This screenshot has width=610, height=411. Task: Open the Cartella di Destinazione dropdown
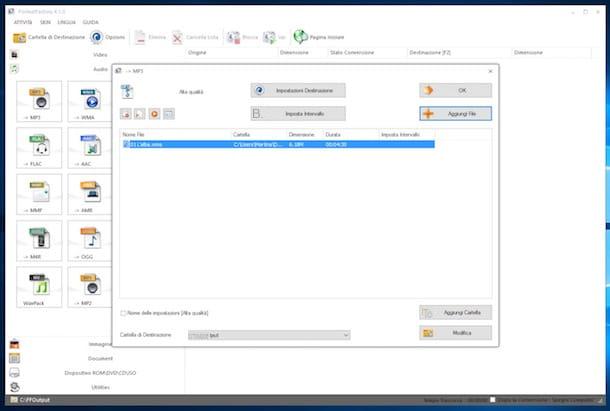269,335
